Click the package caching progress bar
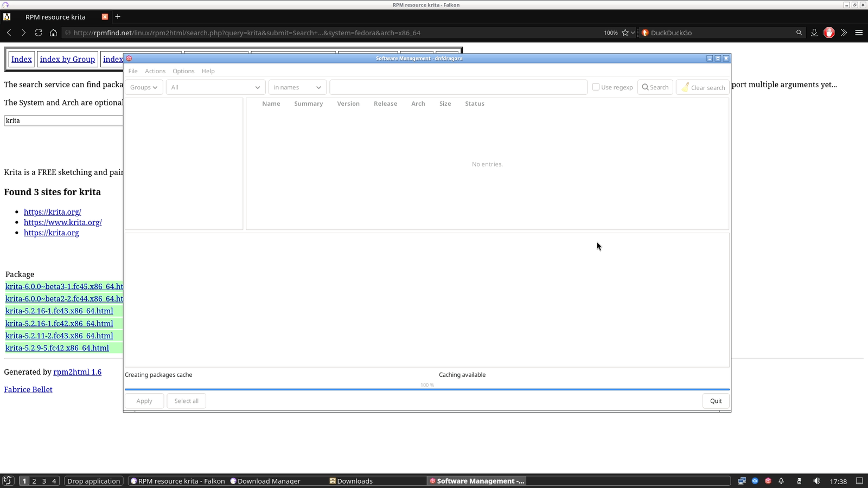Screen dimensions: 868x488 pyautogui.click(x=427, y=389)
